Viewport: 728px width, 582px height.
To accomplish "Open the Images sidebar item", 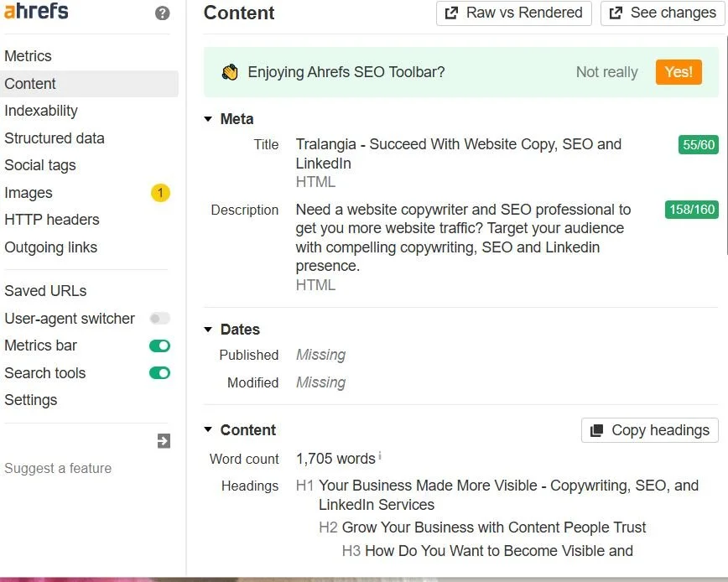I will (29, 193).
